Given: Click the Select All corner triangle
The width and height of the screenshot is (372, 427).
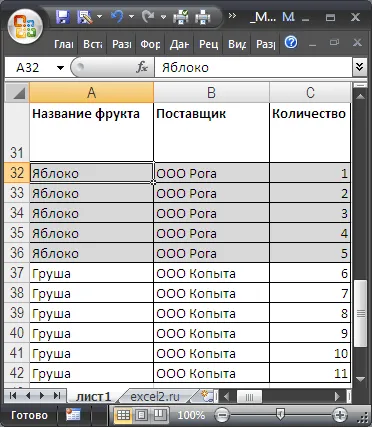Looking at the screenshot, I should tap(17, 93).
